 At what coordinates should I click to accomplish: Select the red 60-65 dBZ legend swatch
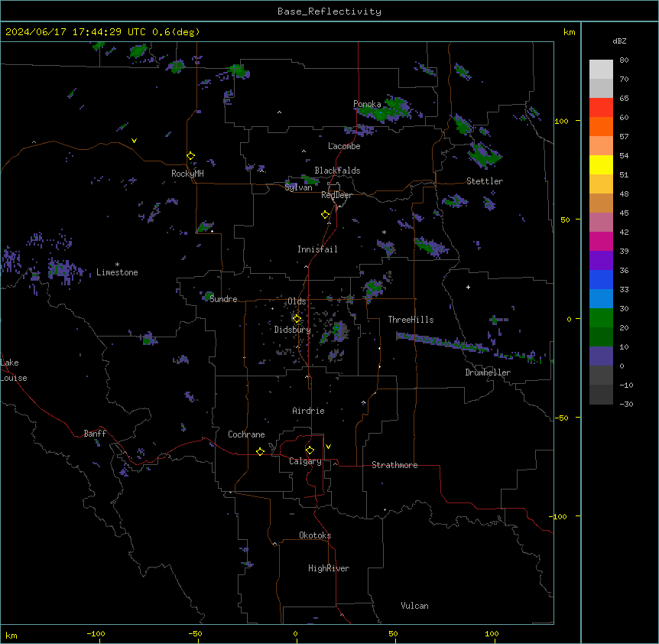point(601,108)
